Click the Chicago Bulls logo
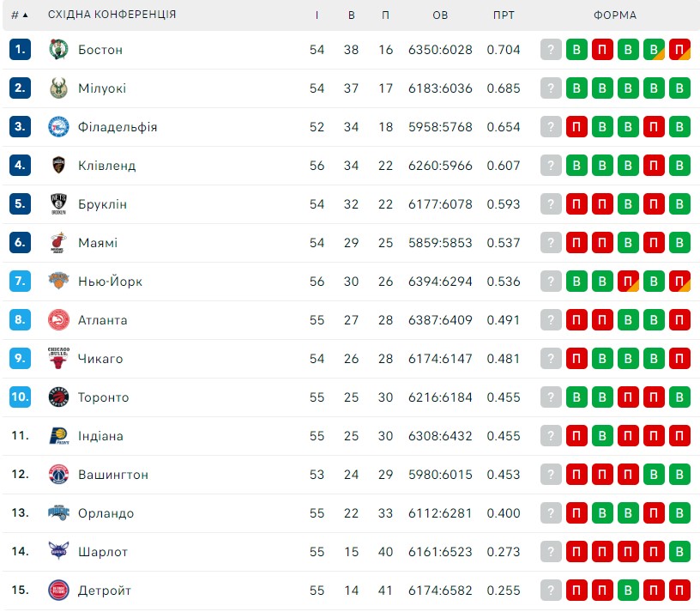Viewport: 700px width, 612px height. click(x=58, y=358)
